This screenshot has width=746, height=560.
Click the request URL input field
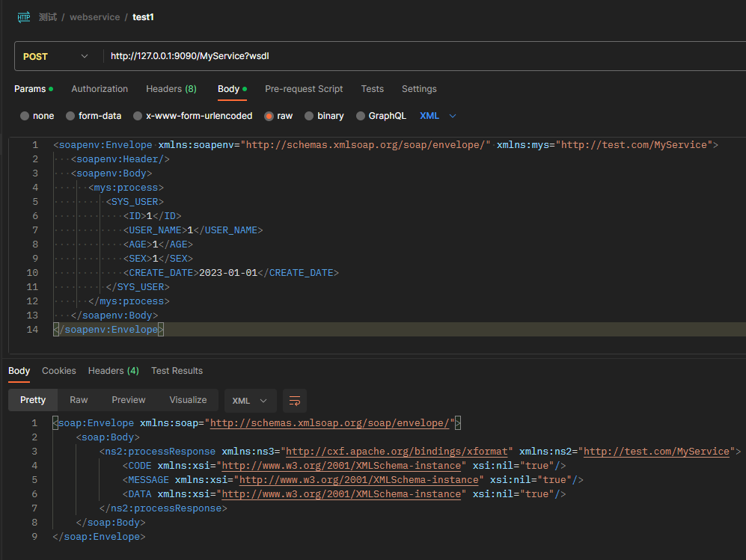tap(419, 56)
